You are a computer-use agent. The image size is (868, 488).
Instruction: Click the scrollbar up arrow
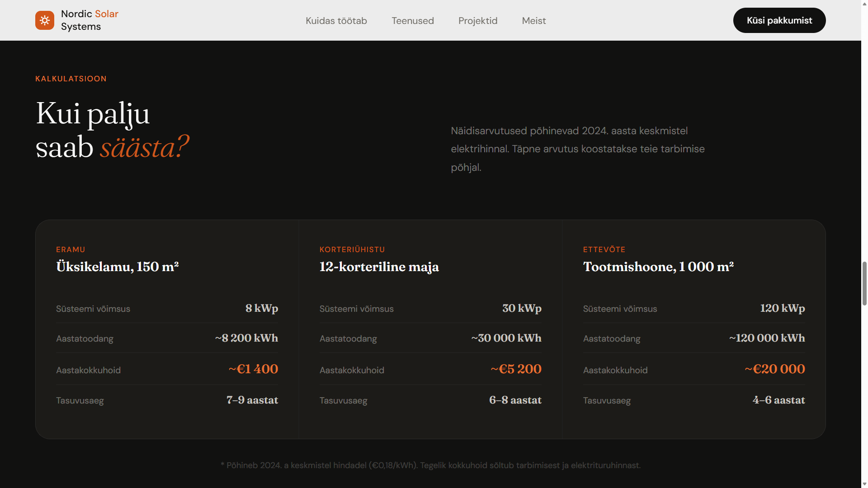864,3
